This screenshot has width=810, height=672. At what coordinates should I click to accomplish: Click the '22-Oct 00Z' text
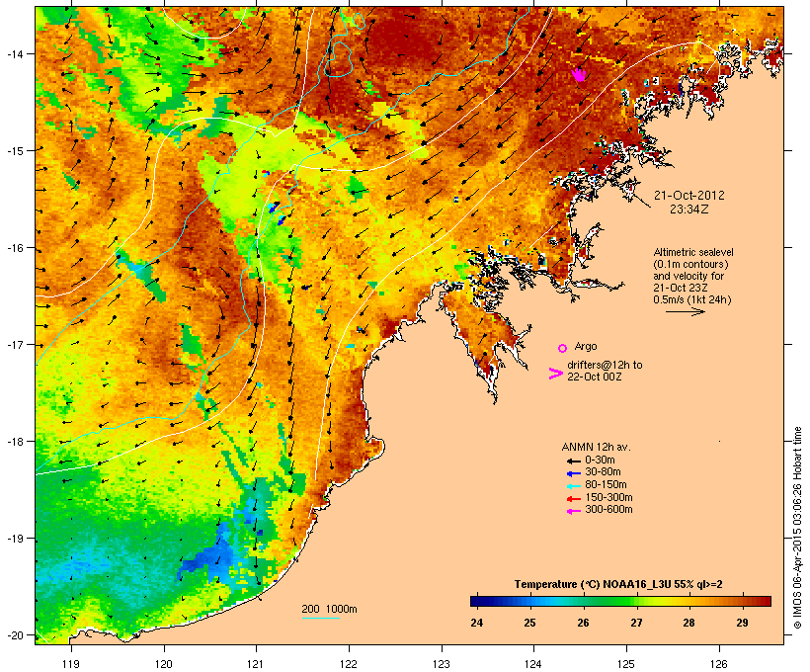tap(594, 377)
